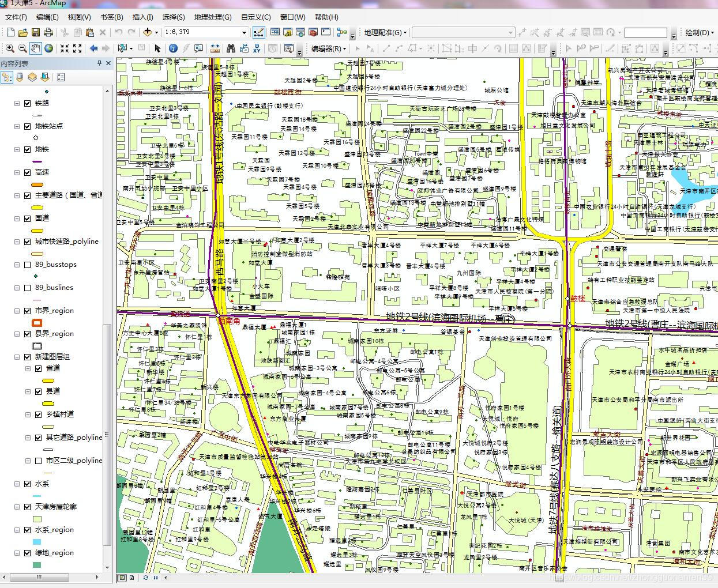
Task: Collapse the 水系 layer legend
Action: point(17,484)
